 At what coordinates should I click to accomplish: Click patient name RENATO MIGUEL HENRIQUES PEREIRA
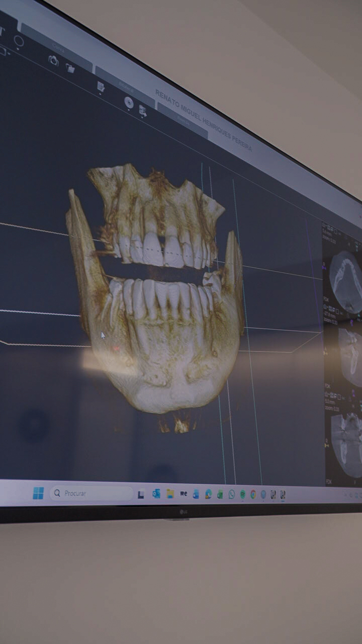click(x=204, y=120)
